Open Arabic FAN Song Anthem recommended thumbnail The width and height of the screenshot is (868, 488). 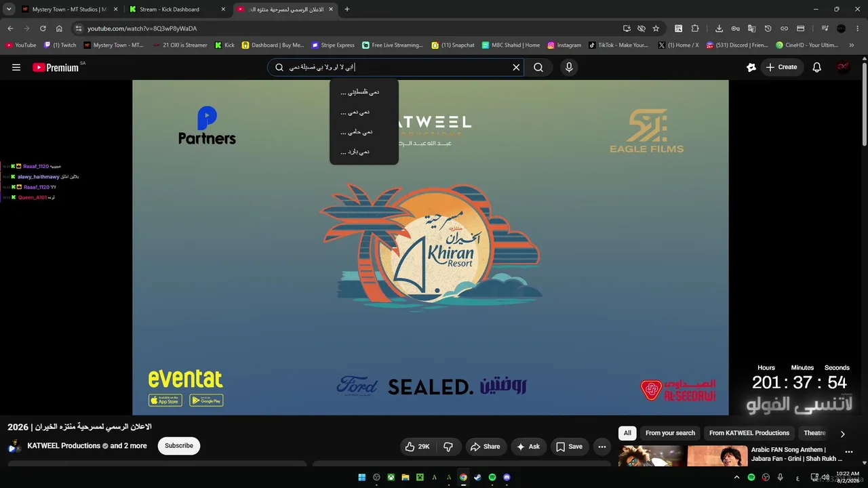click(683, 456)
